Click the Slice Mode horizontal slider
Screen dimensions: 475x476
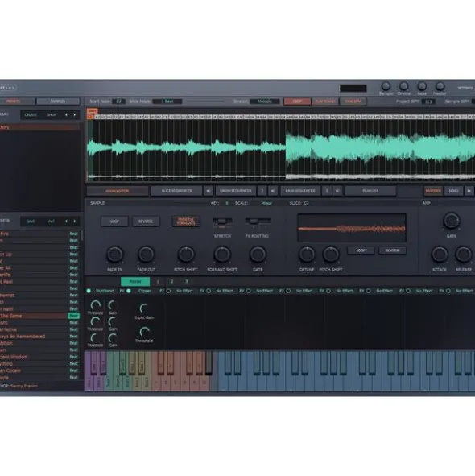(205, 101)
